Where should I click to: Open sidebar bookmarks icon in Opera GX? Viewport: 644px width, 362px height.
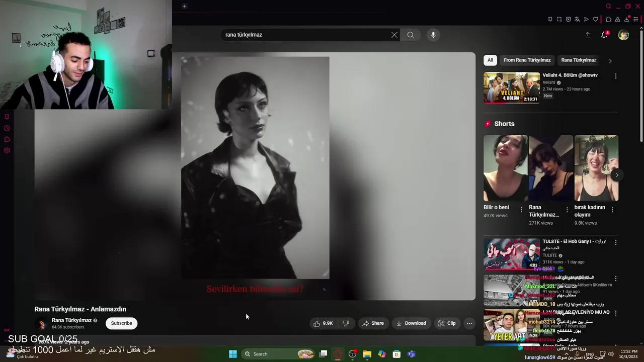tap(7, 117)
